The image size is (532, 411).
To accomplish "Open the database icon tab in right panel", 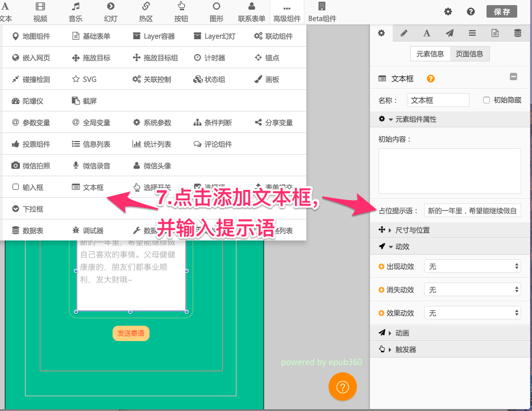I will pyautogui.click(x=518, y=34).
